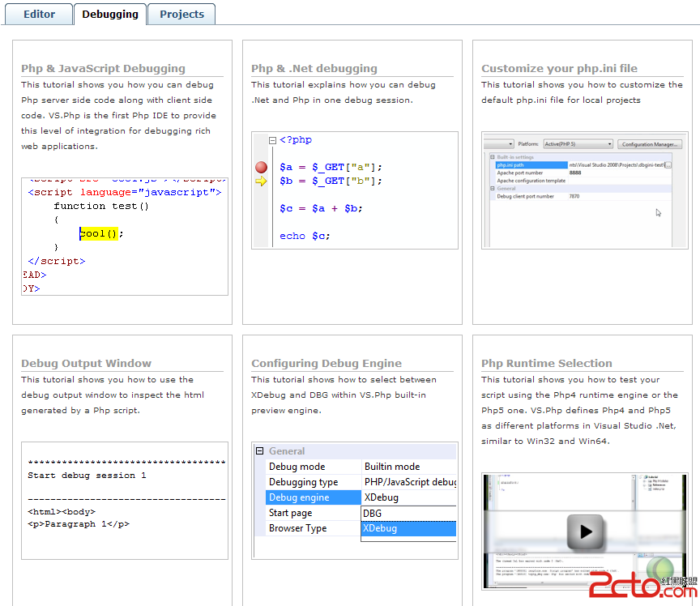Click the yellow current-line arrow icon
The width and height of the screenshot is (700, 606).
point(261,181)
